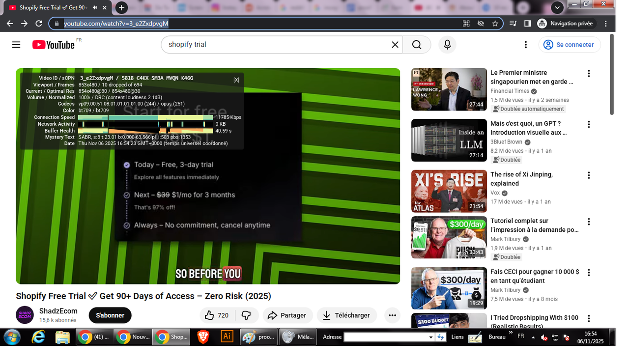Viewport: 629px width, 364px height.
Task: Like the video with thumbs up 720
Action: [x=217, y=315]
